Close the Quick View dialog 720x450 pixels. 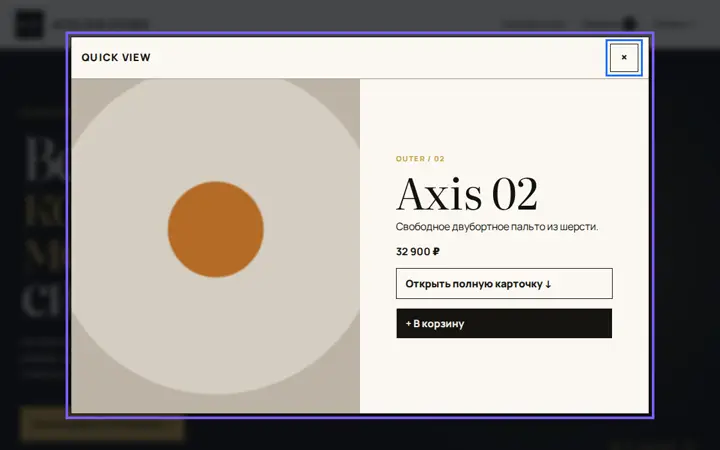click(x=624, y=57)
